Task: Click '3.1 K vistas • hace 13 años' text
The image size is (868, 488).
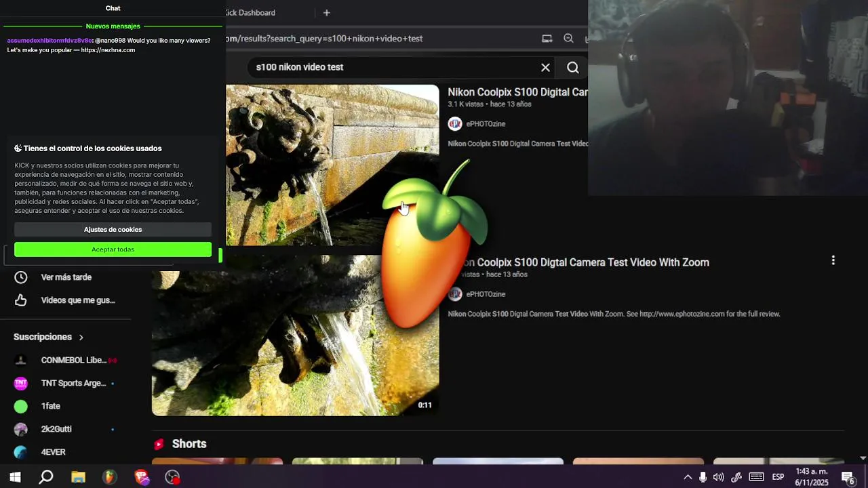Action: (x=490, y=104)
